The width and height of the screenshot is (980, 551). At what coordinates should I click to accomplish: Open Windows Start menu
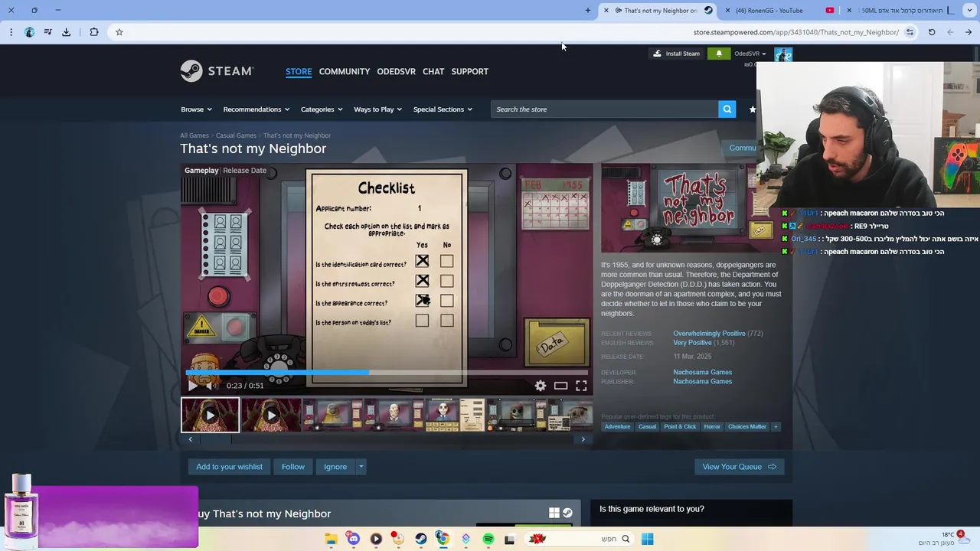(x=648, y=539)
